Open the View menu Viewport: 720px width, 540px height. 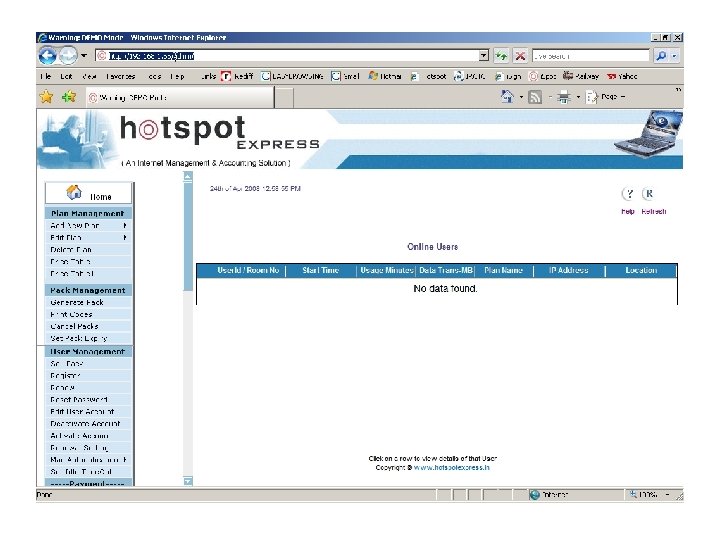click(x=89, y=76)
